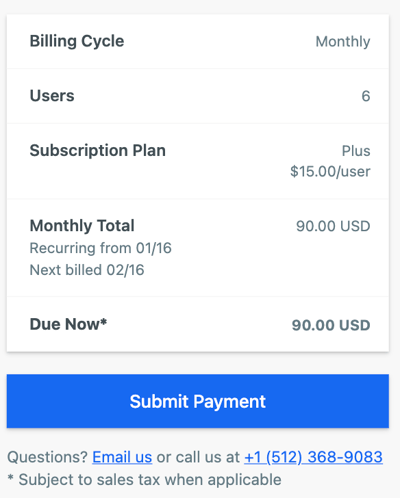The image size is (400, 498).
Task: Select the Plus plan name
Action: tap(356, 151)
